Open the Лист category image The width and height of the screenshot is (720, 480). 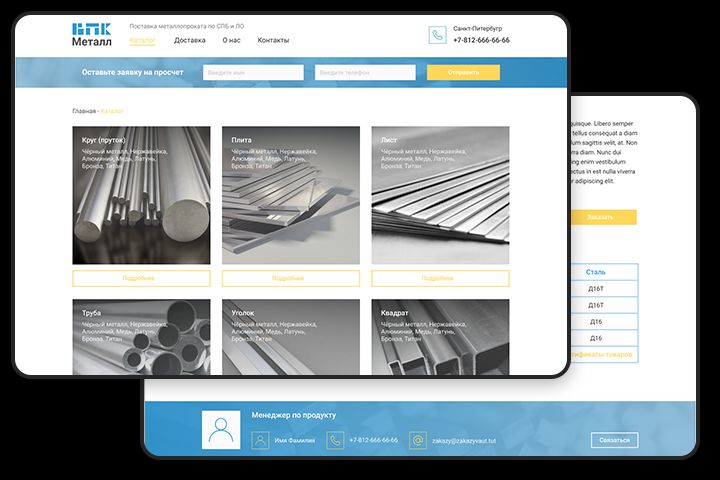click(x=440, y=195)
